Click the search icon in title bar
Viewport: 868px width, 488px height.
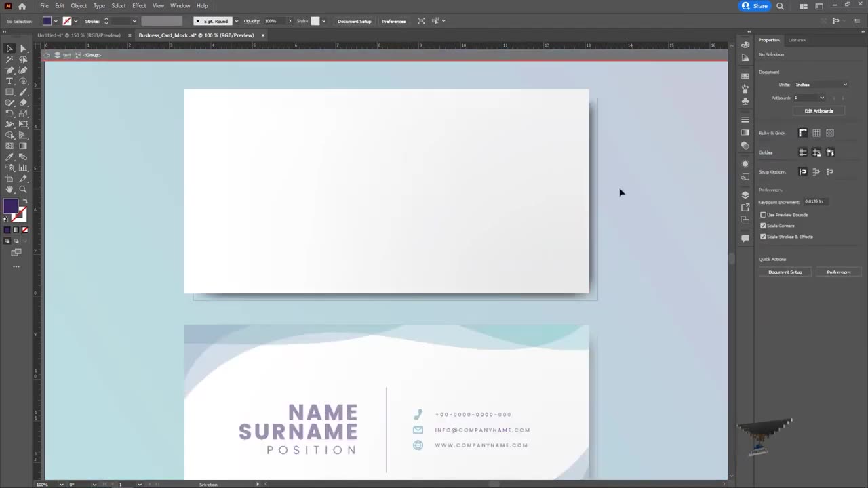point(780,6)
